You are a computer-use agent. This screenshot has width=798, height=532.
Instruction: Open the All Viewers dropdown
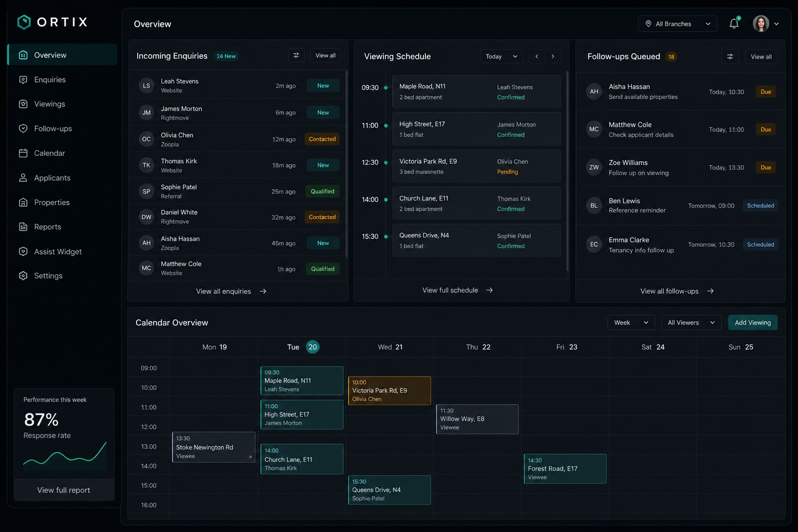click(691, 323)
